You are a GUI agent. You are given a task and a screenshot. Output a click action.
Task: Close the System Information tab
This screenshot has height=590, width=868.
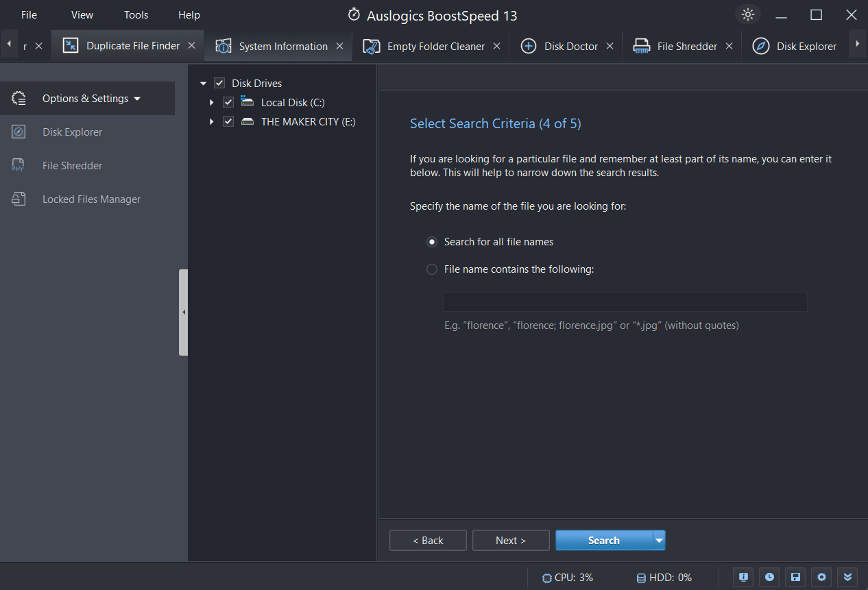coord(339,46)
